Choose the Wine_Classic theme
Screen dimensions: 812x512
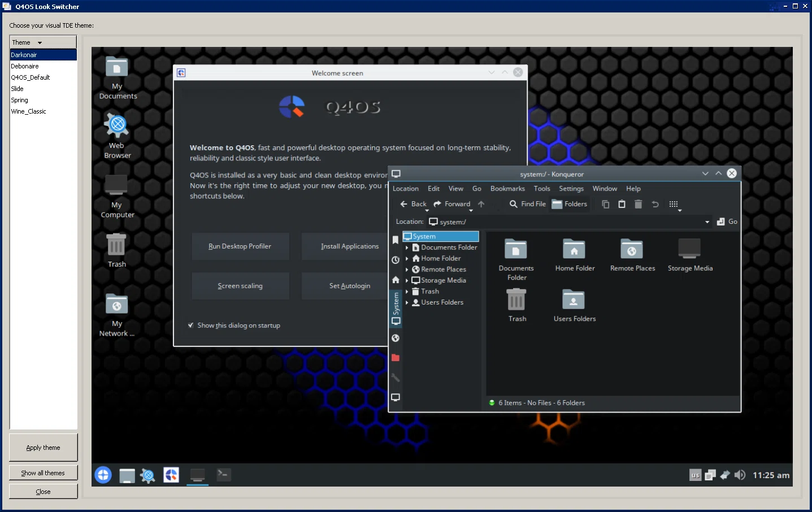point(44,111)
